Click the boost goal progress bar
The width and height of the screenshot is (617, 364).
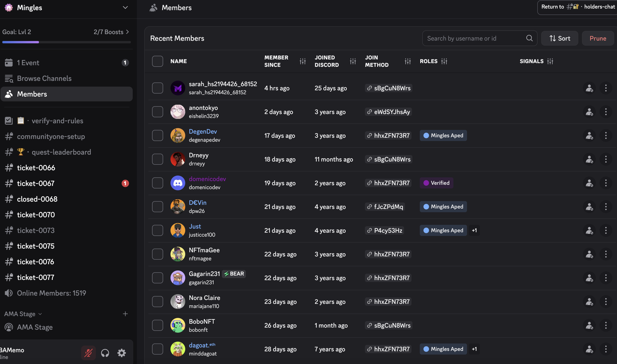66,42
